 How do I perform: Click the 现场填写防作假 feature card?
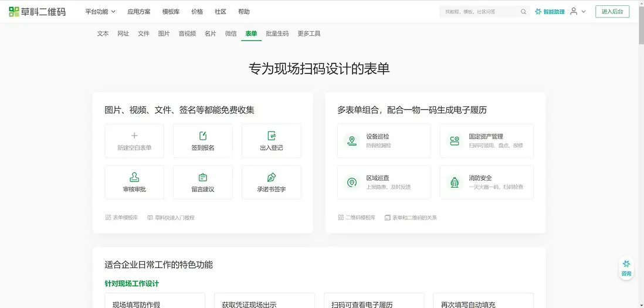[x=155, y=300]
